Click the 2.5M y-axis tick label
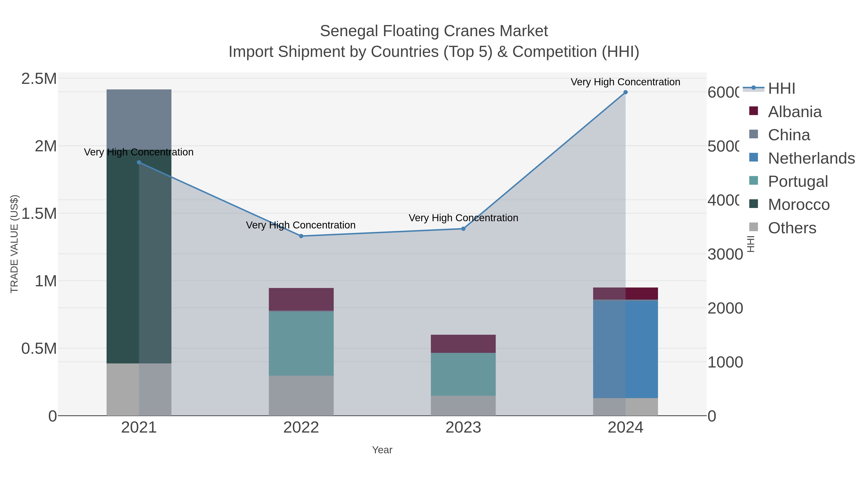The width and height of the screenshot is (868, 488). coord(39,79)
